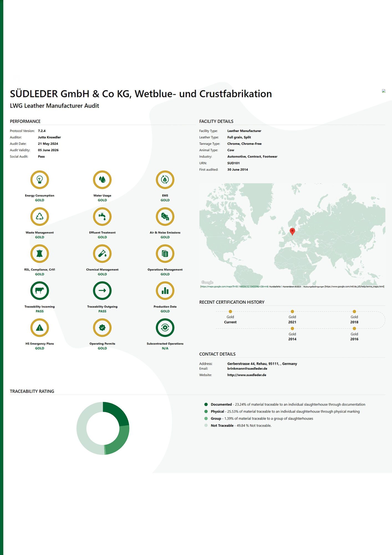Select the Subcontracted Operations gear icon
Image resolution: width=392 pixels, height=555 pixels.
165,328
